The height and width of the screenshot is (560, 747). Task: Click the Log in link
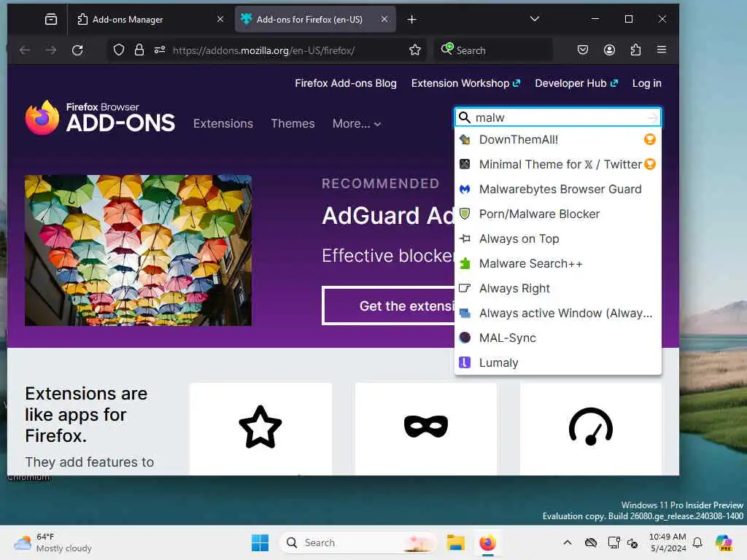point(646,83)
